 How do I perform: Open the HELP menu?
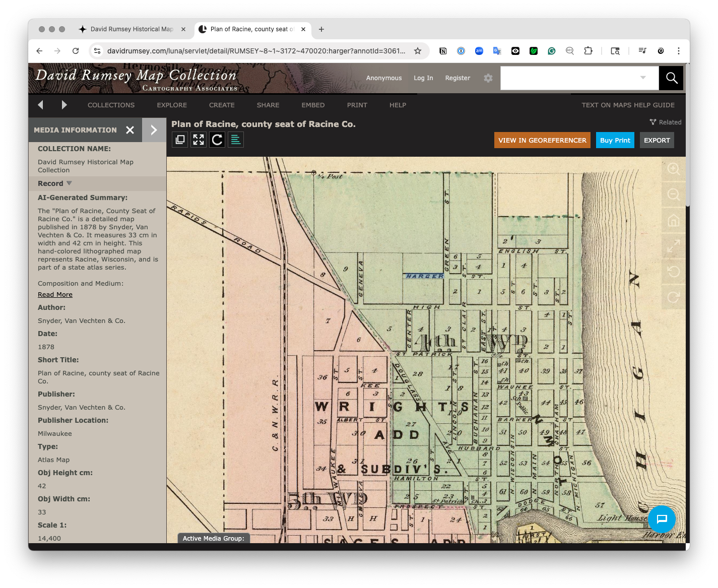(x=398, y=105)
